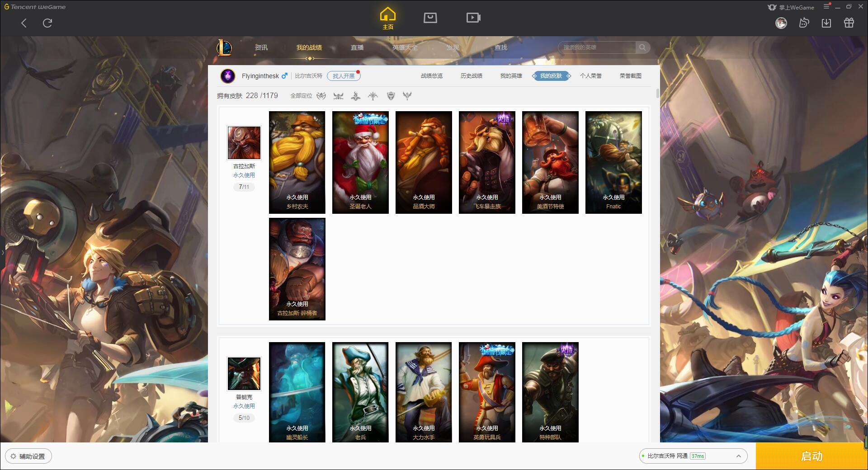
Task: Open the 英雄大全 tab
Action: point(405,47)
